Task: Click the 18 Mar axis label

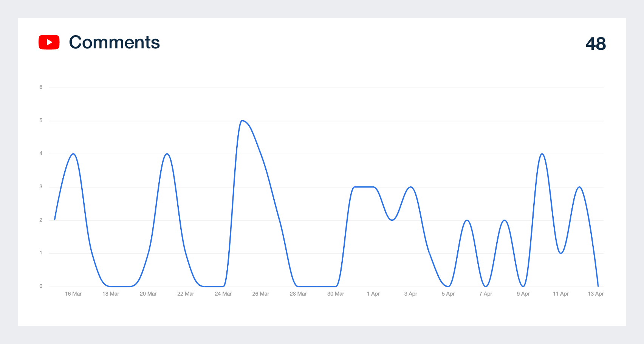Action: 111,294
